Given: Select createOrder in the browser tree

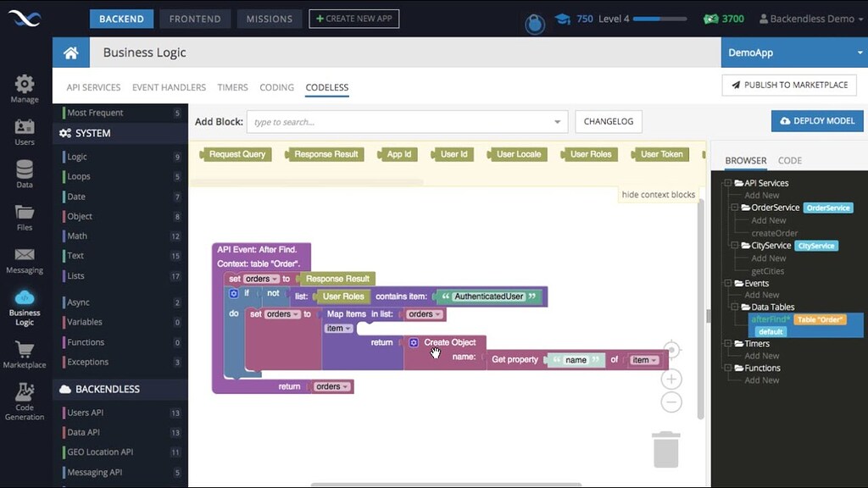Looking at the screenshot, I should [775, 233].
